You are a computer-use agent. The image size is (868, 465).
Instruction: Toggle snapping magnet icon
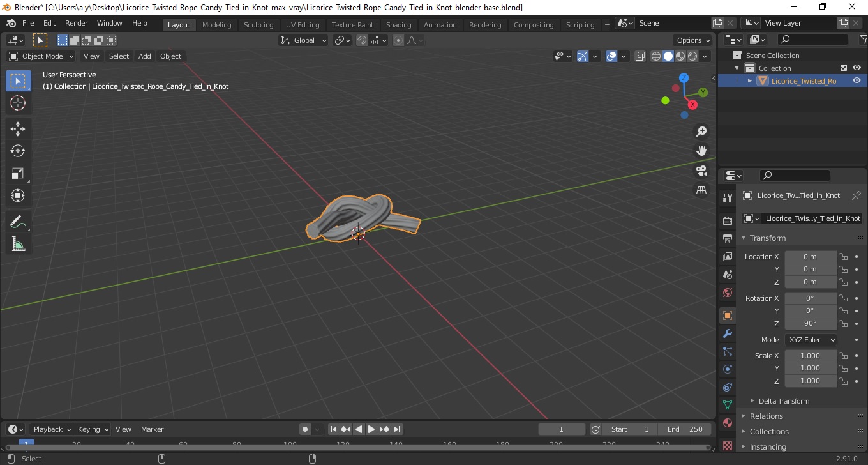click(362, 40)
